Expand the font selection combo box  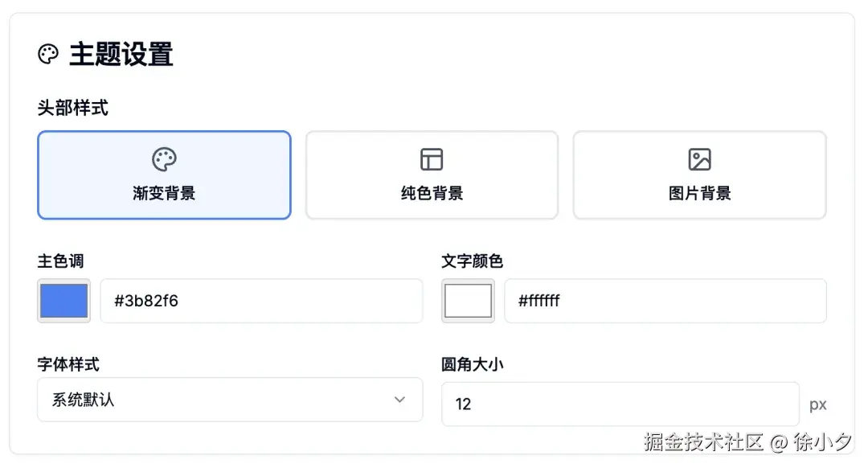[x=229, y=400]
